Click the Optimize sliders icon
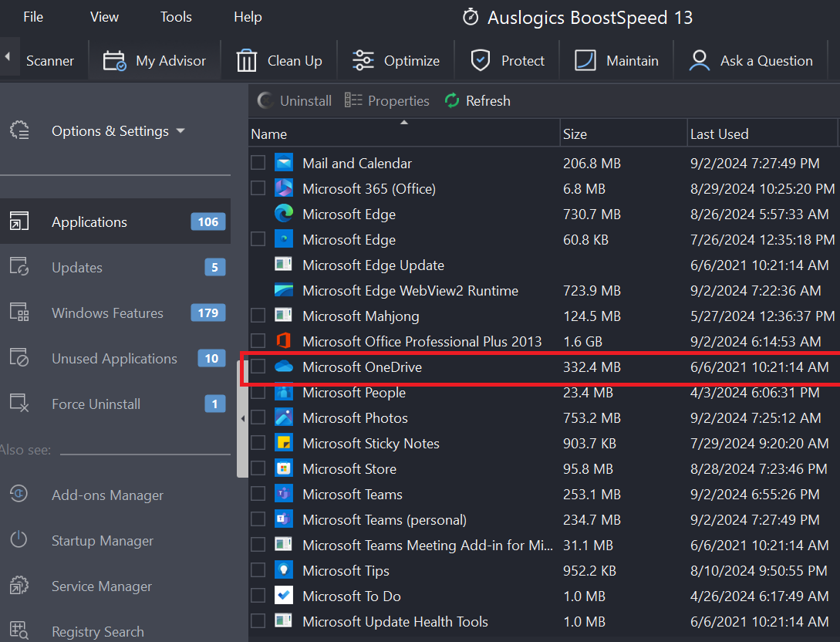The height and width of the screenshot is (642, 840). pos(363,60)
